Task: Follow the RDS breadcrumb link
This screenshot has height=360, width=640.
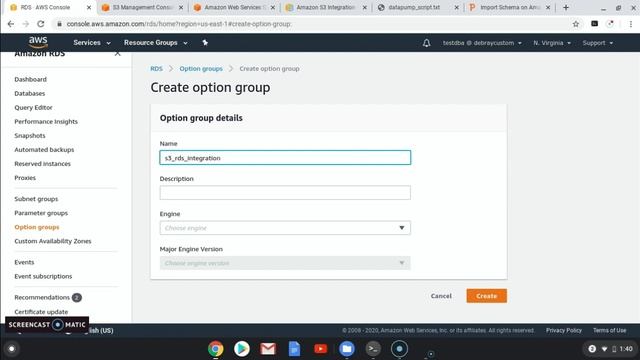Action: click(156, 69)
